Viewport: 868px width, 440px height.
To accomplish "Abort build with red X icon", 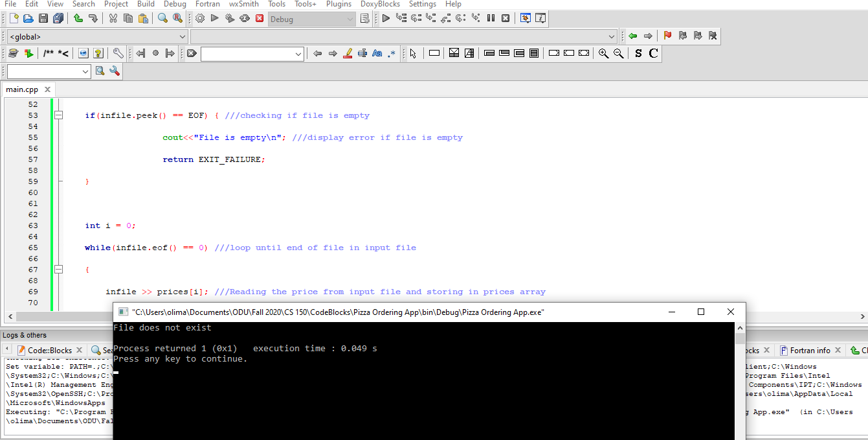I will [x=260, y=18].
